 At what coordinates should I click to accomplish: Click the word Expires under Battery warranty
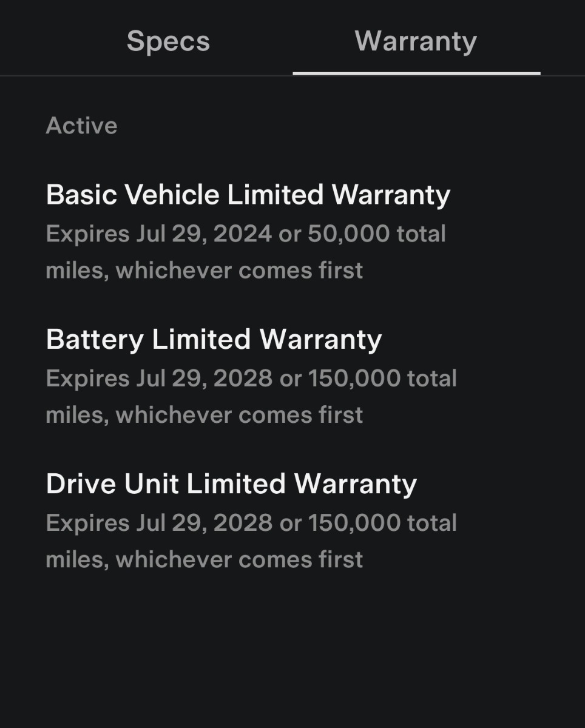pos(87,379)
